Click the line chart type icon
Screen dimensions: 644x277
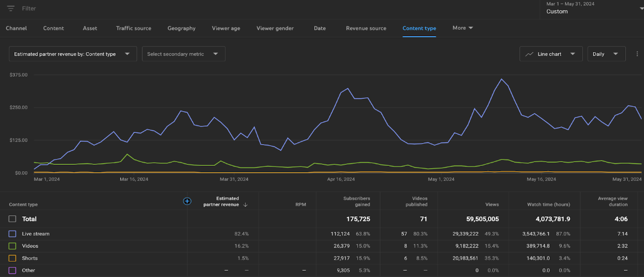pyautogui.click(x=529, y=54)
